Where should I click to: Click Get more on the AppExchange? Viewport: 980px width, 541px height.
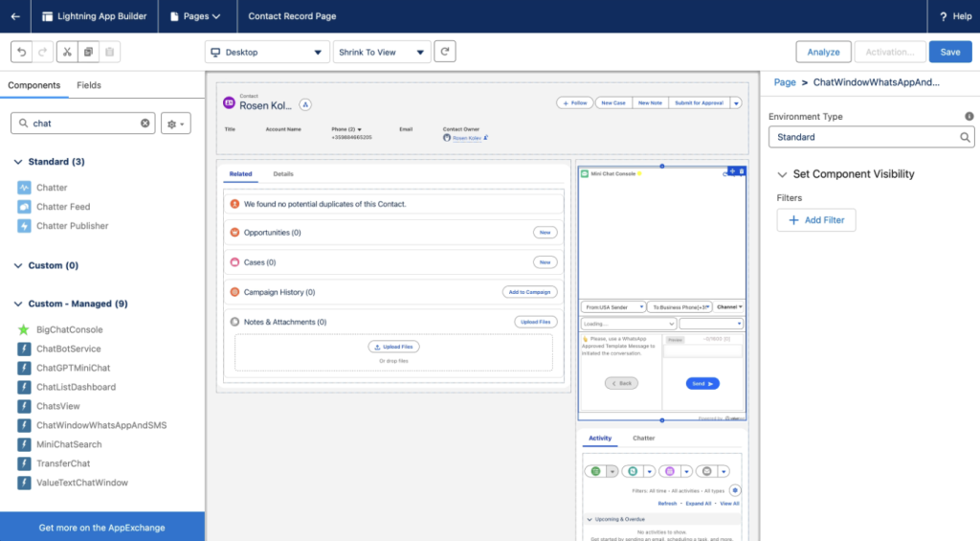point(101,528)
